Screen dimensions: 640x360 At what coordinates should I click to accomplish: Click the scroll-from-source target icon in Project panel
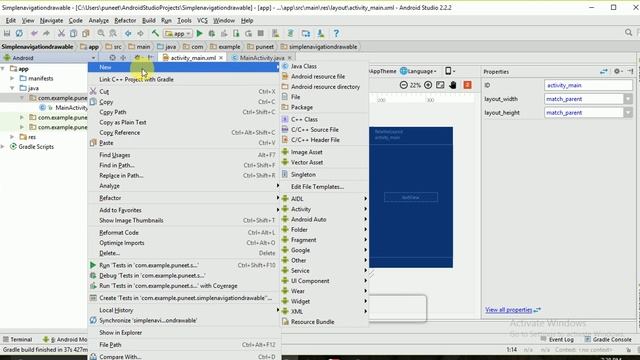coord(113,58)
